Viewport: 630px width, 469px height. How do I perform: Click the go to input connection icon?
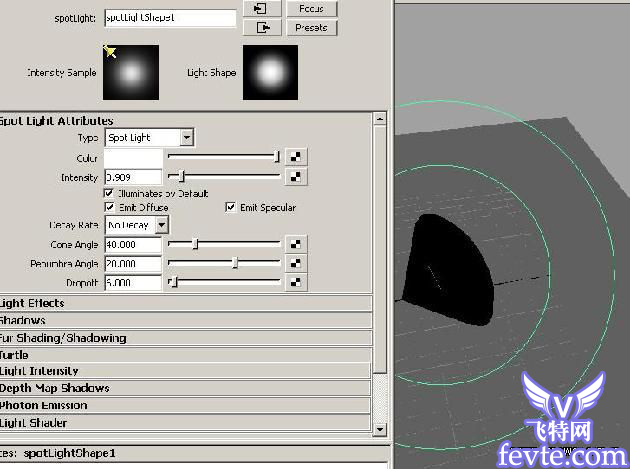pos(261,8)
